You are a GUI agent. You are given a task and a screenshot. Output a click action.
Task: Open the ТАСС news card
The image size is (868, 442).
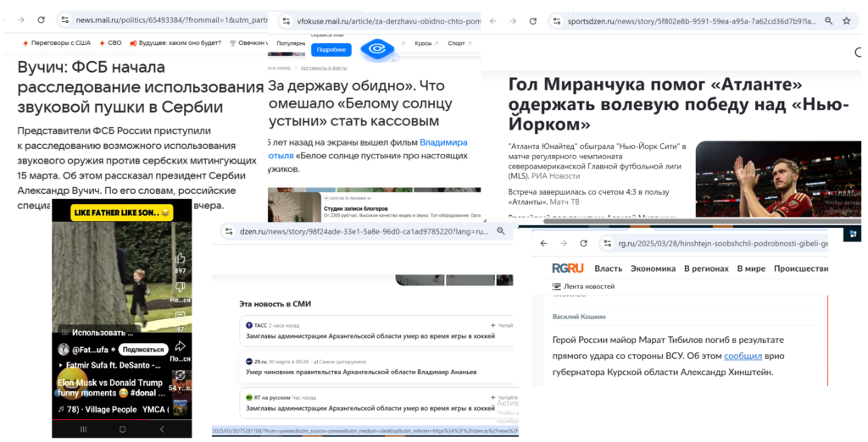coord(377,330)
